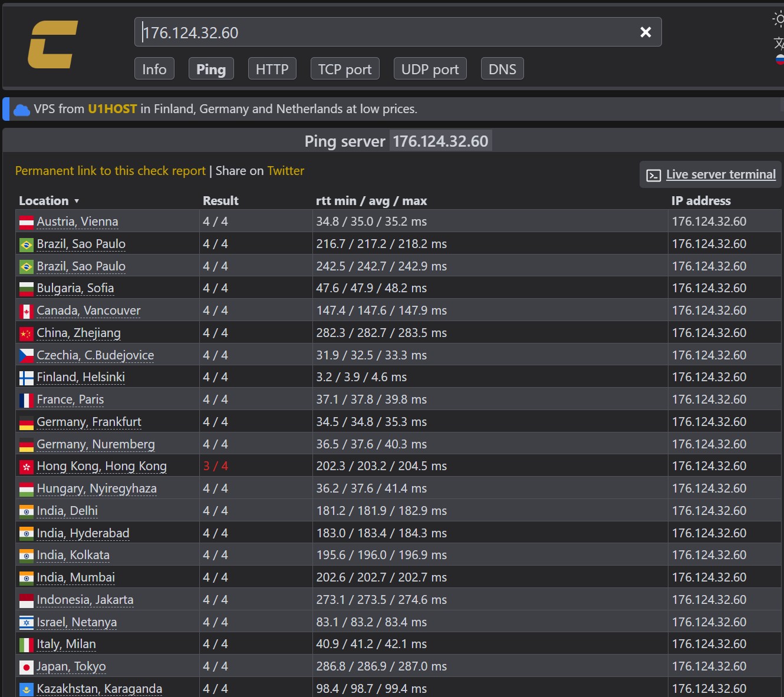The width and height of the screenshot is (784, 697).
Task: Switch to the TCP port tab
Action: [x=345, y=69]
